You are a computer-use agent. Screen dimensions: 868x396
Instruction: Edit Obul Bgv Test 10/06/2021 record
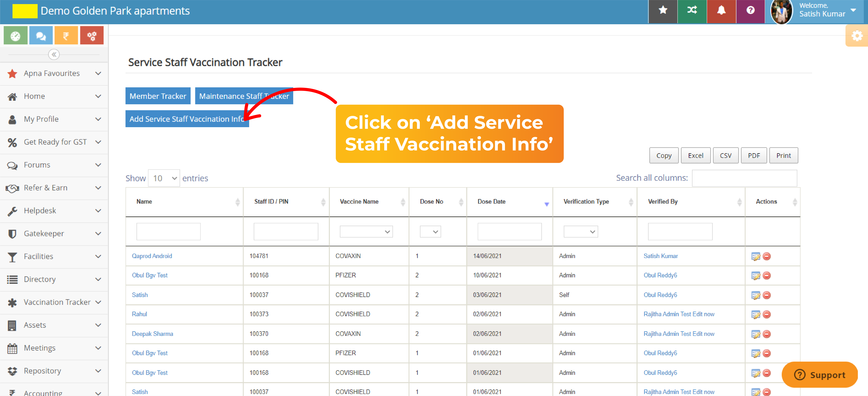(756, 276)
